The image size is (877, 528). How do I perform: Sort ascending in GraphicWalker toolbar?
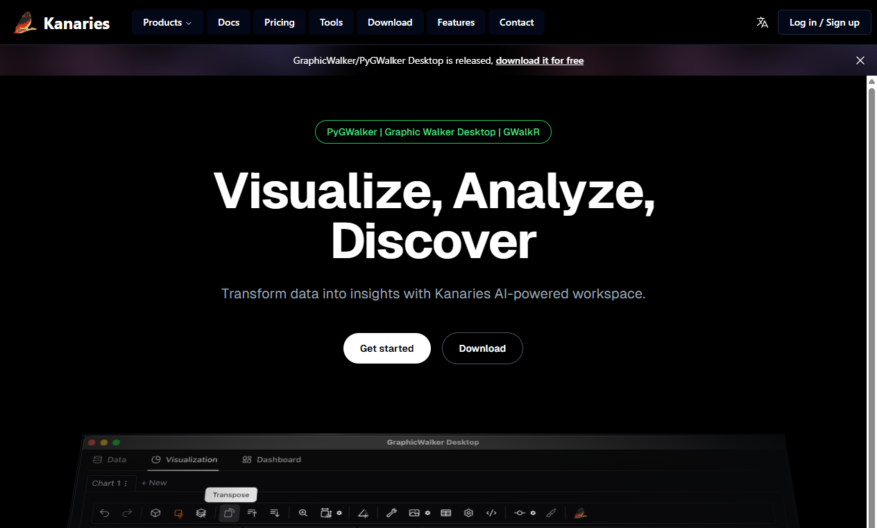pos(252,513)
